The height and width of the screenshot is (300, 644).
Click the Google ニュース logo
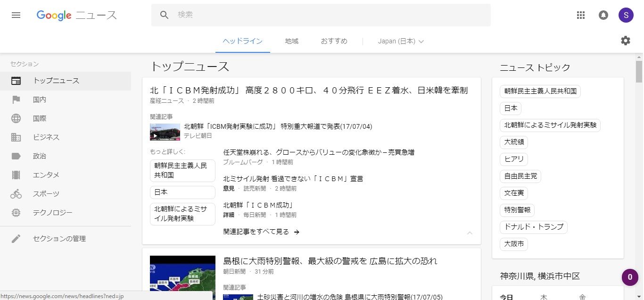point(77,15)
